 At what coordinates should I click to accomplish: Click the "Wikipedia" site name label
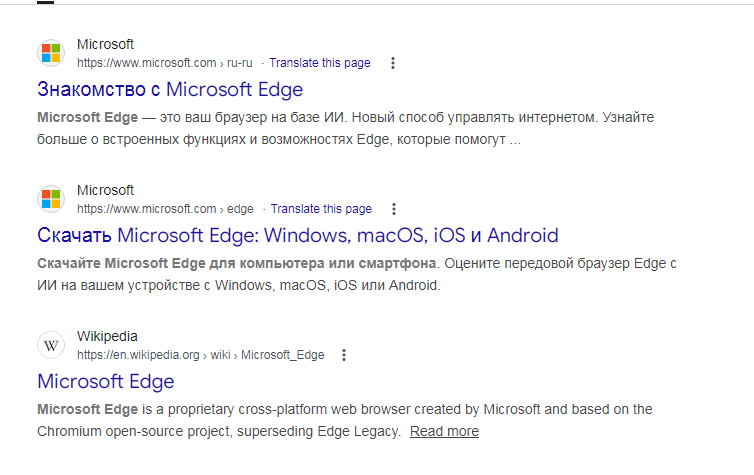(x=107, y=337)
